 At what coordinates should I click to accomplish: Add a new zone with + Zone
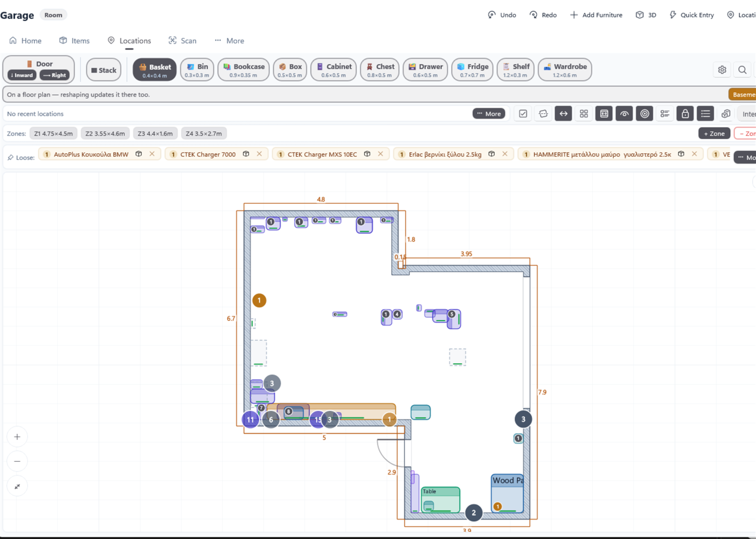(x=714, y=134)
